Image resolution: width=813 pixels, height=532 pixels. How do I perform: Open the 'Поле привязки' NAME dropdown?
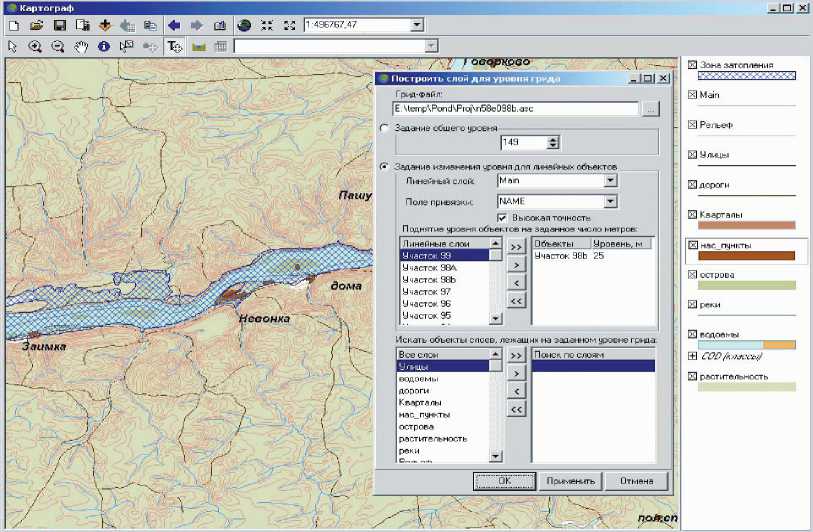coord(609,202)
